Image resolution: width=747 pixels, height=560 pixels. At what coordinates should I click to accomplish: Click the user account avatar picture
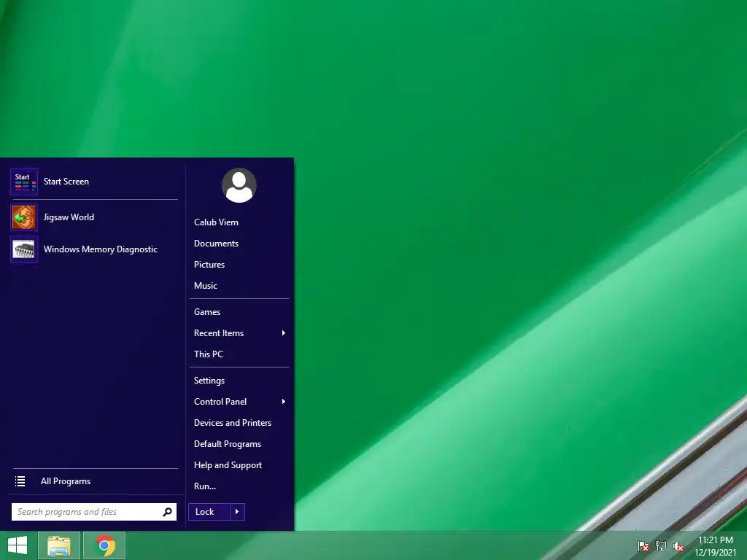pos(239,185)
